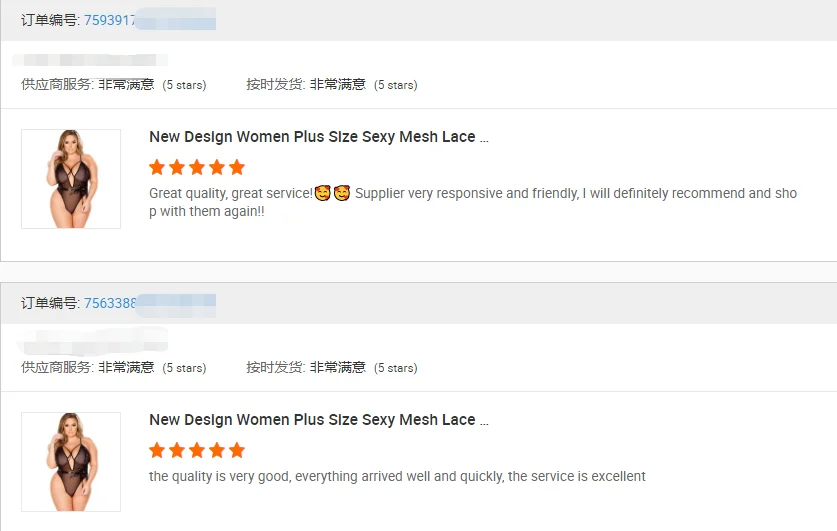Click the first star of the bottom review's rating
The height and width of the screenshot is (531, 837).
tap(157, 450)
